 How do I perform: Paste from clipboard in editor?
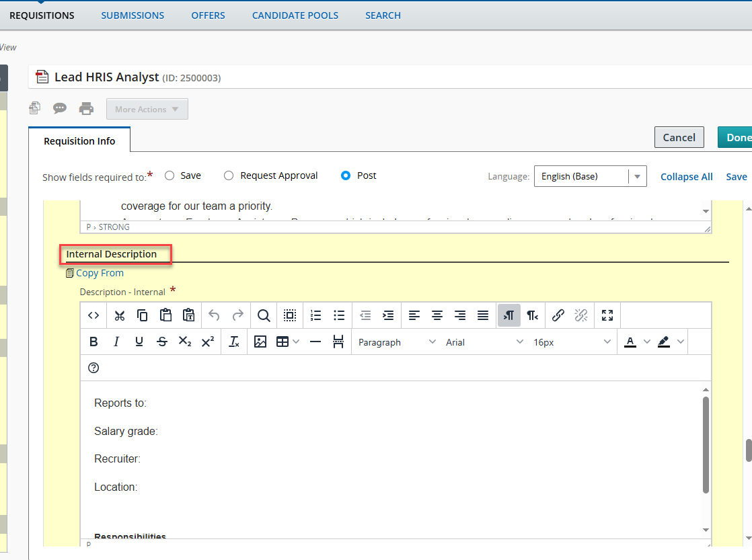point(165,315)
